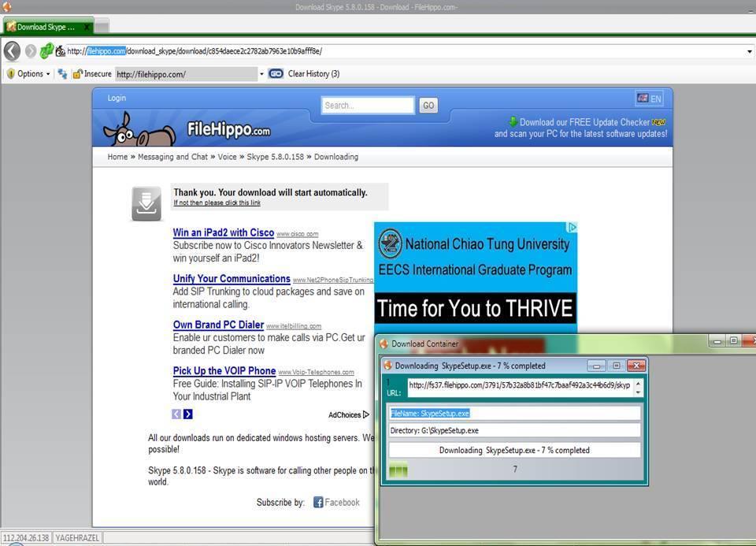Minimize the Downloading SkypeSetup.exe dialog
Screen dimensions: 756x546
(x=596, y=366)
